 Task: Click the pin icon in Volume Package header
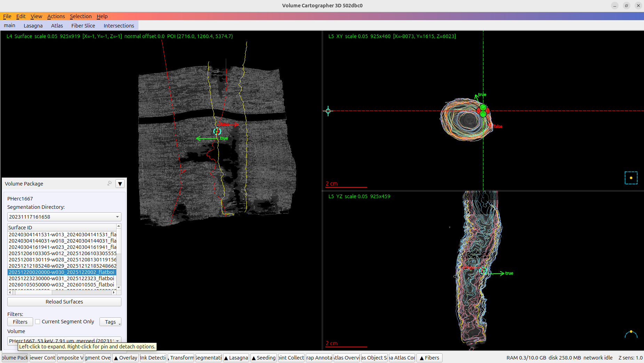110,183
